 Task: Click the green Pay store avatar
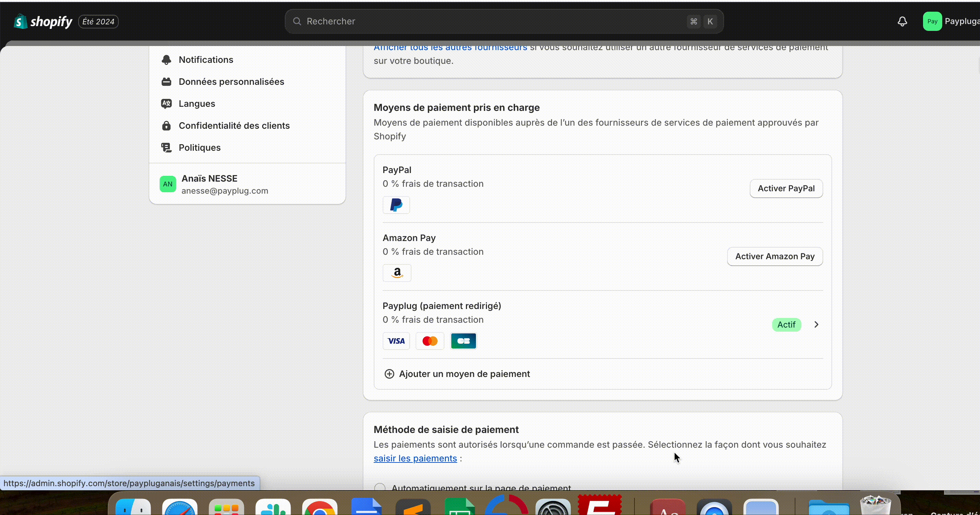[932, 21]
